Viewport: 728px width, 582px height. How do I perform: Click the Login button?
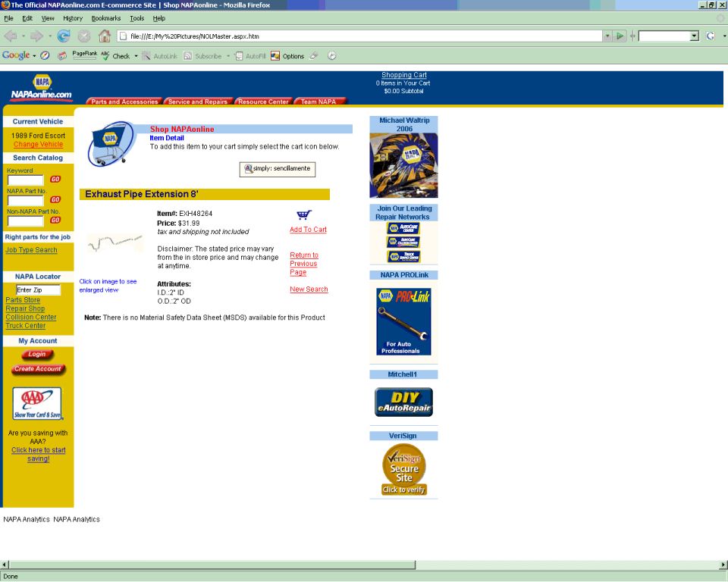click(x=37, y=355)
